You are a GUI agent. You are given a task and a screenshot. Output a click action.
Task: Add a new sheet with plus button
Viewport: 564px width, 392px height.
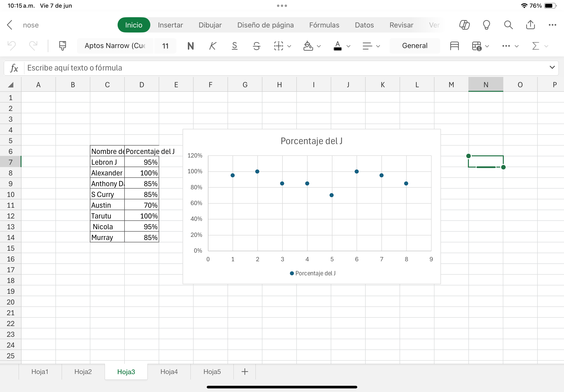244,372
